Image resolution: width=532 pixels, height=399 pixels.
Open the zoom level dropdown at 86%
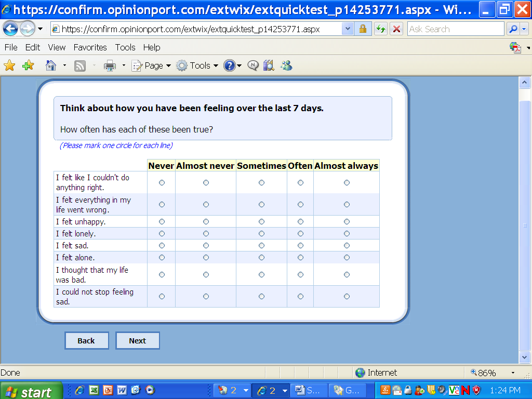click(x=513, y=373)
